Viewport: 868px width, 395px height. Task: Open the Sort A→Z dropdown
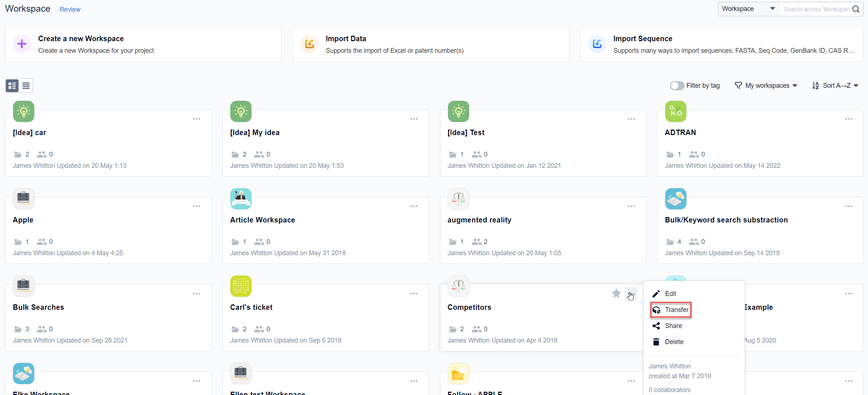835,86
